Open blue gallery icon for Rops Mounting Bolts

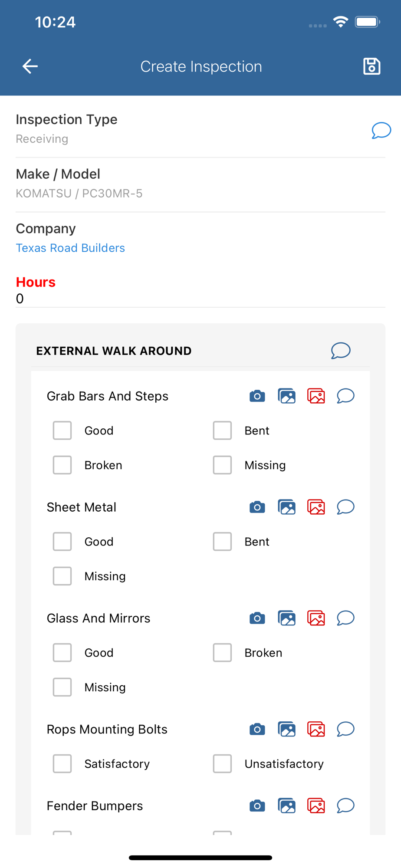(286, 729)
